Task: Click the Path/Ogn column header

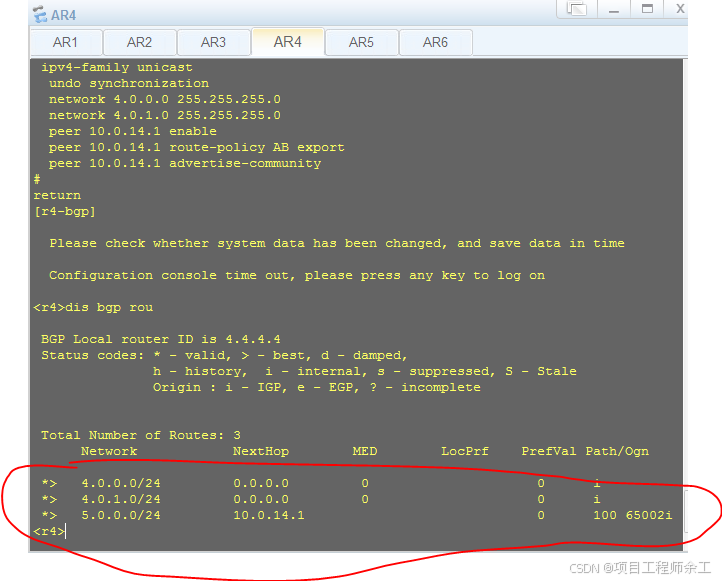Action: tap(617, 451)
